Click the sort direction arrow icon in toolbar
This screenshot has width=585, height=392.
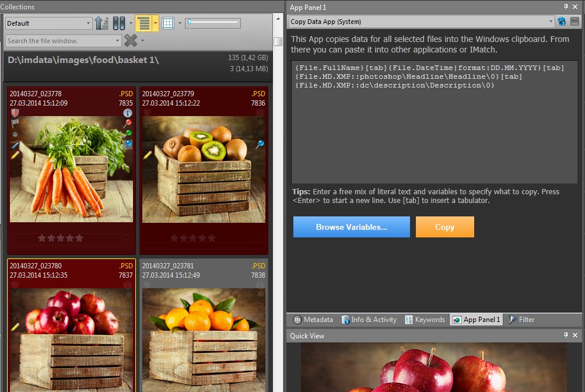[101, 23]
